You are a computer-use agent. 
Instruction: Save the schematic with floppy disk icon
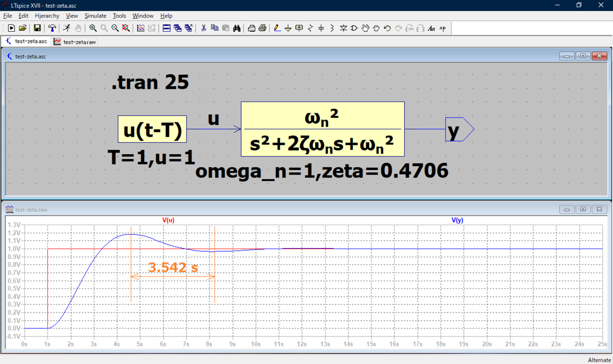pyautogui.click(x=37, y=28)
